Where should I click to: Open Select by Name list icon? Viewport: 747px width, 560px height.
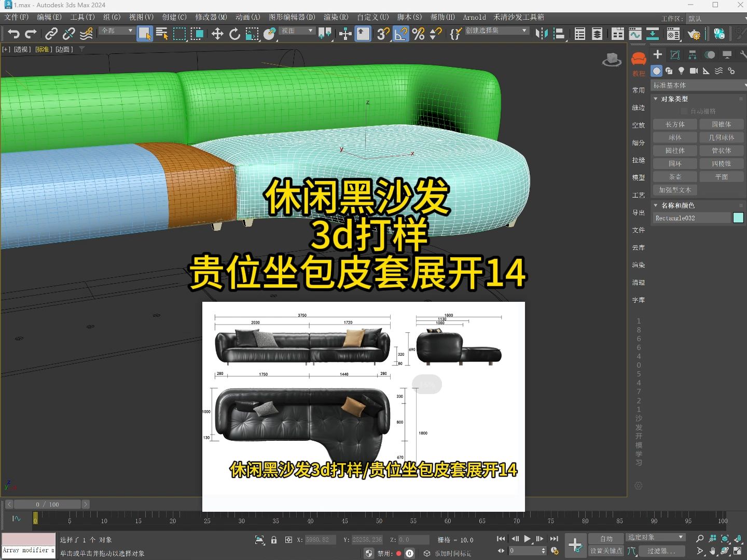coord(162,34)
